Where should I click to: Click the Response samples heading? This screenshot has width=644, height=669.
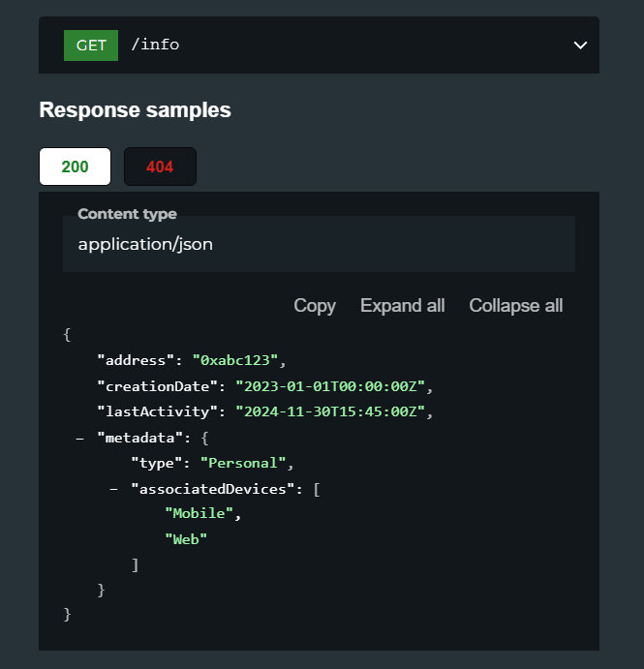pos(135,110)
